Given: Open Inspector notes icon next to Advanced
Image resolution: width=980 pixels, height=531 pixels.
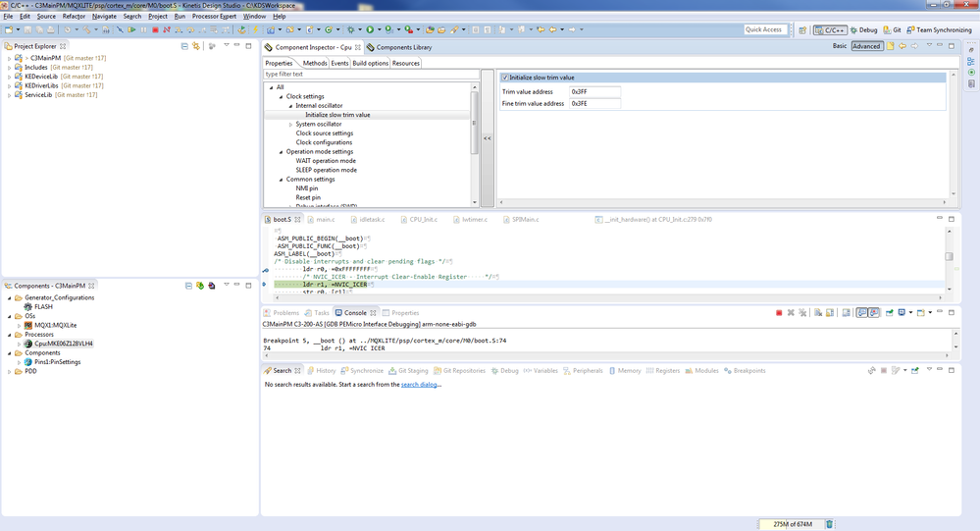Looking at the screenshot, I should [x=891, y=46].
